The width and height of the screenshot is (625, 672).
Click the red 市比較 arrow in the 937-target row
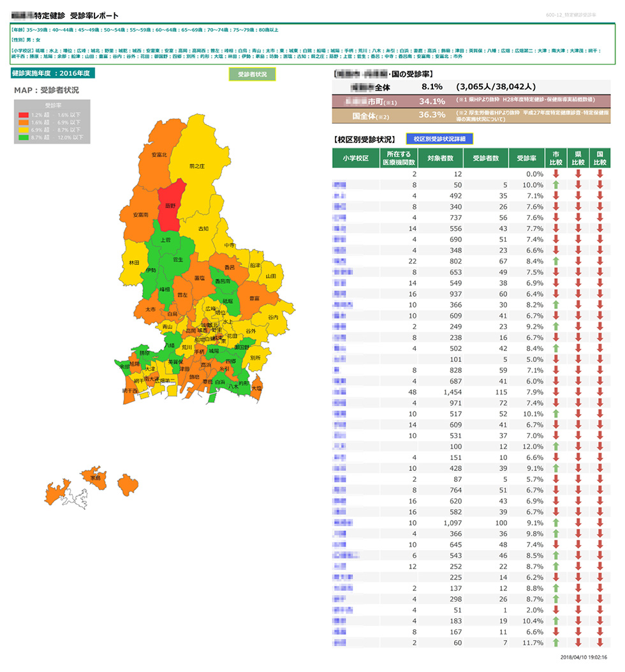point(555,294)
